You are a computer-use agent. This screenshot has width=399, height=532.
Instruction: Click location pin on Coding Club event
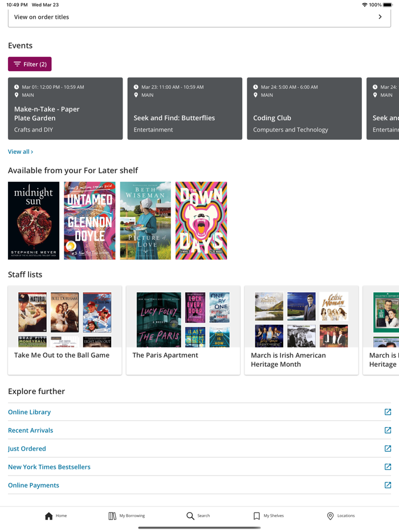[x=255, y=95]
